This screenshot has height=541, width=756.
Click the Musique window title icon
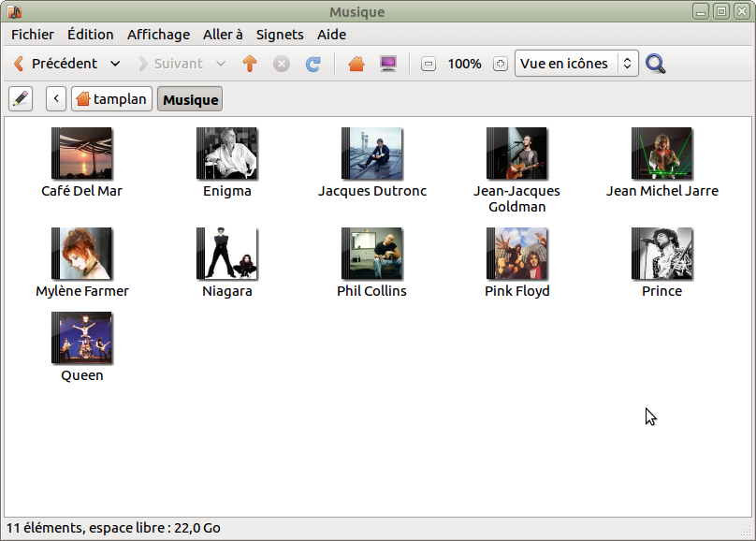coord(14,11)
